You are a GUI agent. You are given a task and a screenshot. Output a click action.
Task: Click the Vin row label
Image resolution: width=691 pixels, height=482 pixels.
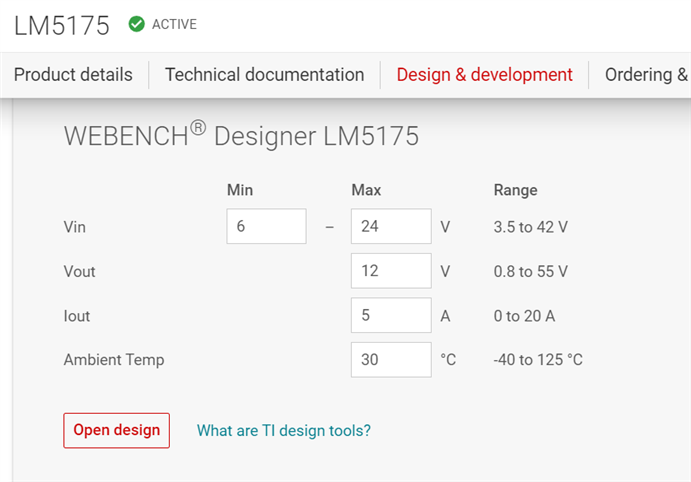click(75, 227)
